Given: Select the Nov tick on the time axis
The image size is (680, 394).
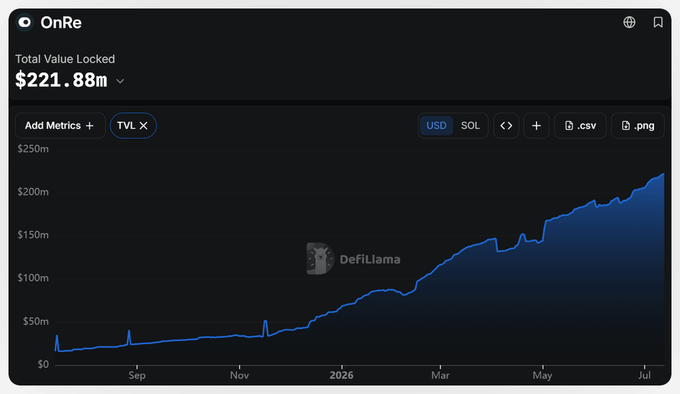Looking at the screenshot, I should pos(239,375).
